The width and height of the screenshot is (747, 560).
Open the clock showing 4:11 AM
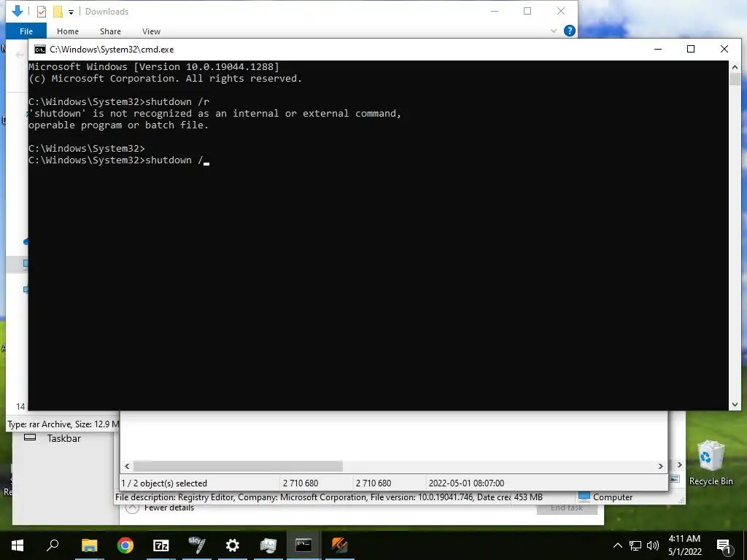click(684, 545)
